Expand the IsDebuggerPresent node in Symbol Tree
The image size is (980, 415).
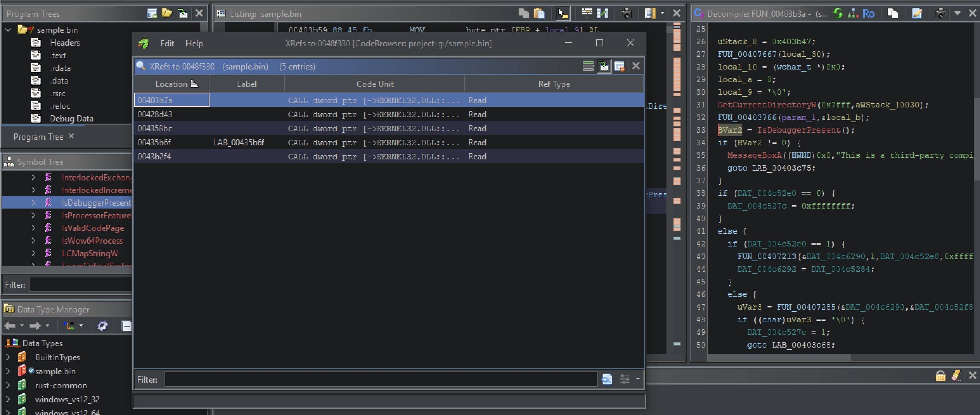[33, 203]
